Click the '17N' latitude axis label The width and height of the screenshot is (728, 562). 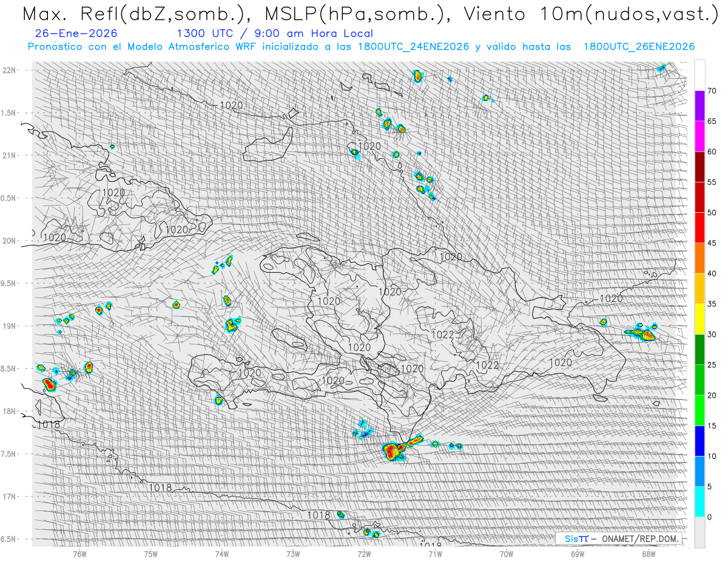[x=10, y=497]
